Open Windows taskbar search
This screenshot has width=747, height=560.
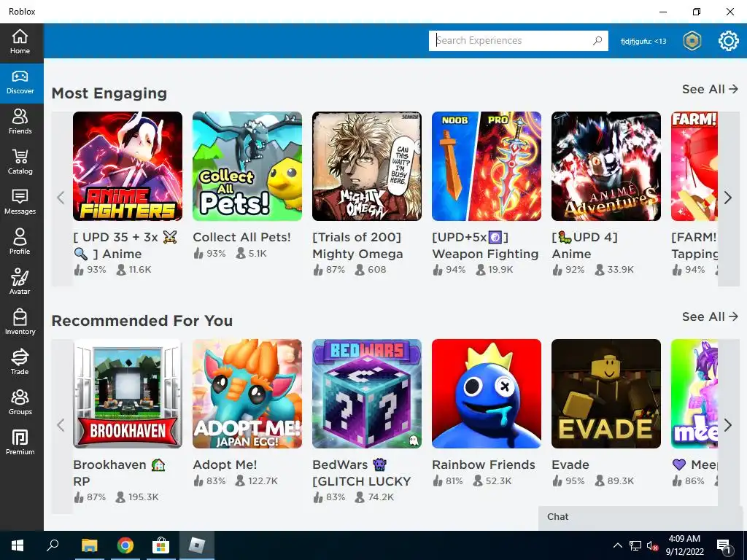pos(53,545)
